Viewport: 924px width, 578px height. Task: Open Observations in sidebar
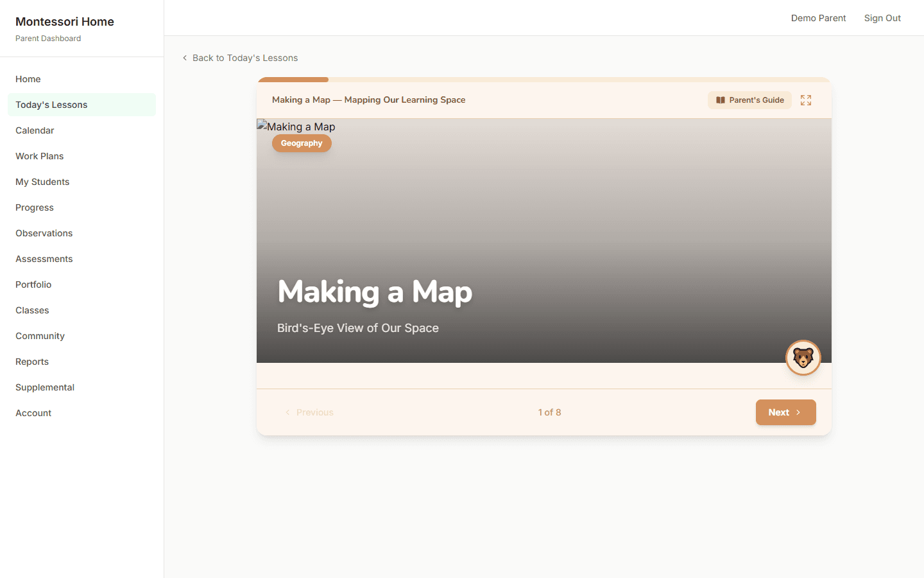44,233
